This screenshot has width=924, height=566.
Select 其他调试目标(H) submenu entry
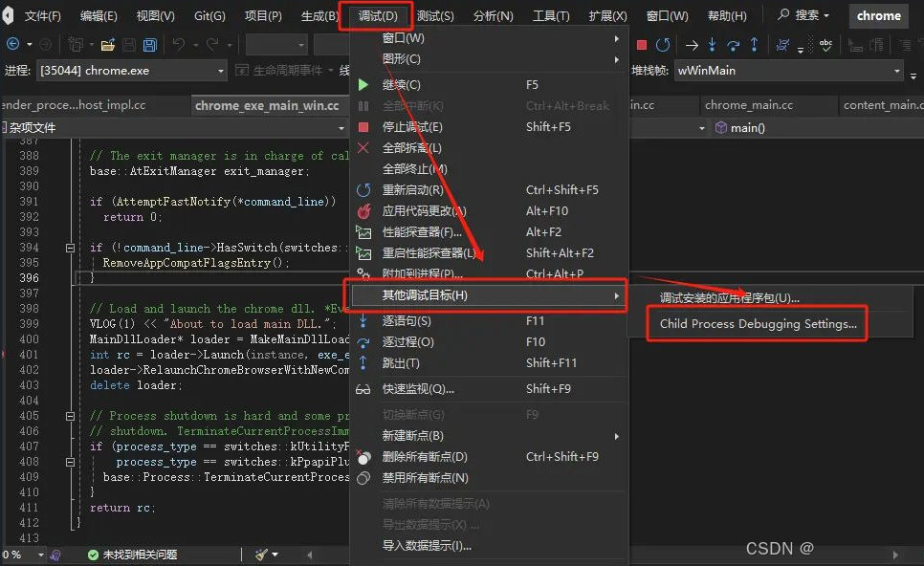[489, 295]
